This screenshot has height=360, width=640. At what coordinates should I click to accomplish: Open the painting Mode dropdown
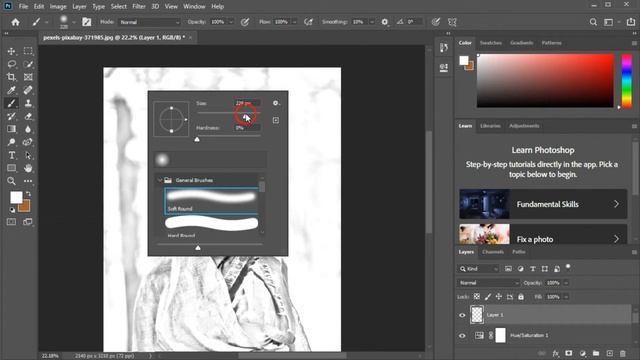click(149, 22)
